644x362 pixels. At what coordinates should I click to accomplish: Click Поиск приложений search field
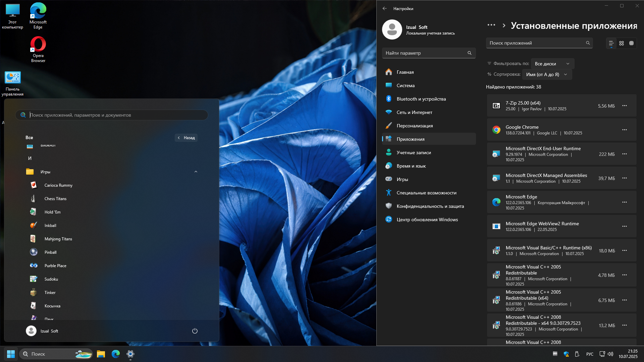tap(539, 43)
